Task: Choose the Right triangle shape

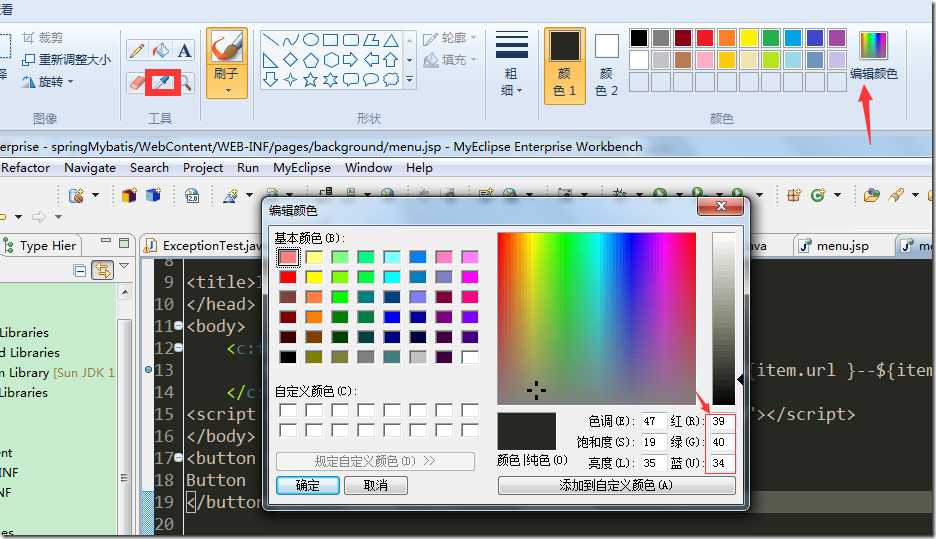Action: (270, 60)
